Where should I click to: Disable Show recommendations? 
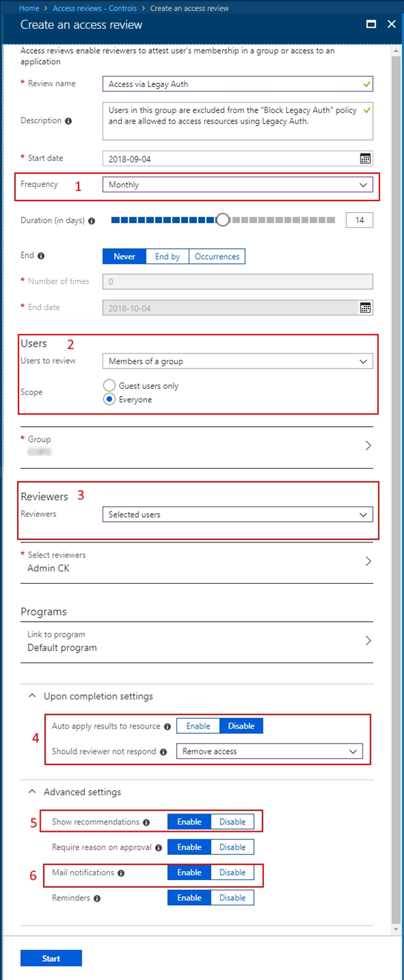click(x=232, y=822)
